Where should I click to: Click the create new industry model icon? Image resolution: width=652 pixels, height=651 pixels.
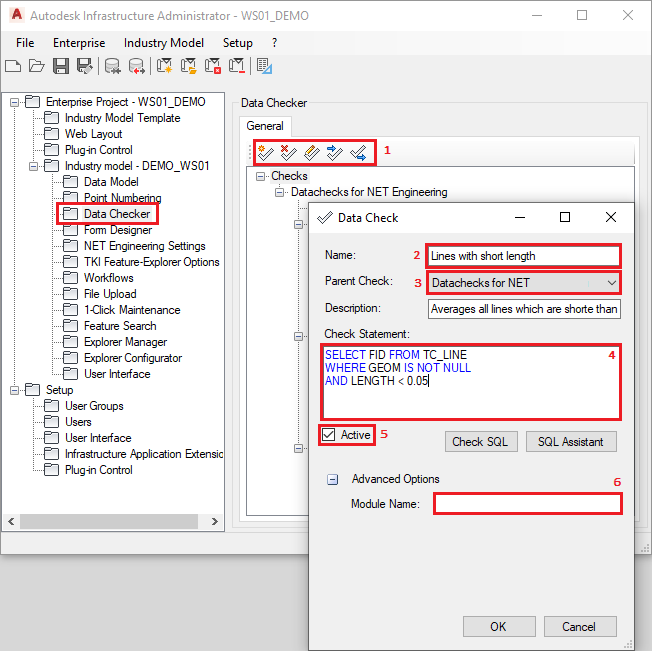pos(164,66)
